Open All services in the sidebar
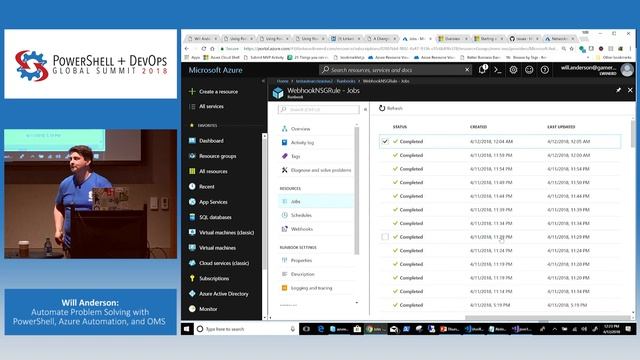Image resolution: width=640 pixels, height=360 pixels. [x=211, y=107]
